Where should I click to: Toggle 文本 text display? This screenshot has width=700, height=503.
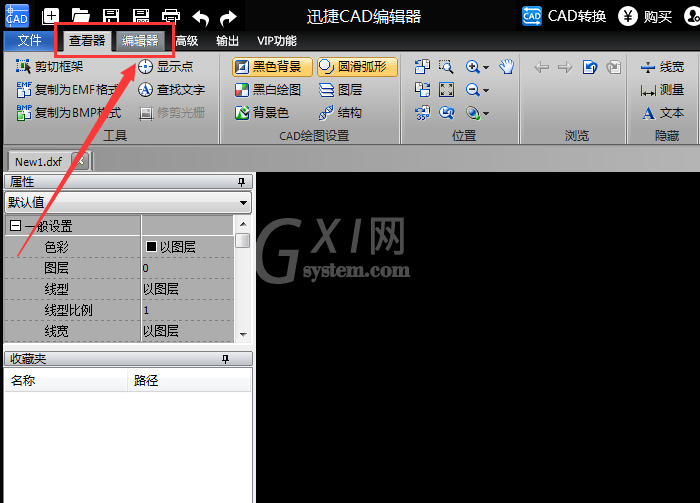(662, 113)
